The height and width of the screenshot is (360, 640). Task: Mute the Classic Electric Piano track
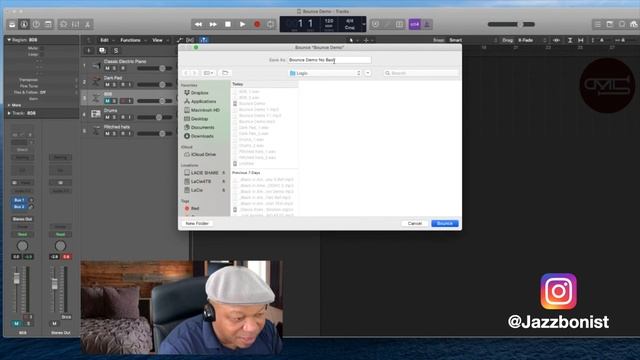107,68
